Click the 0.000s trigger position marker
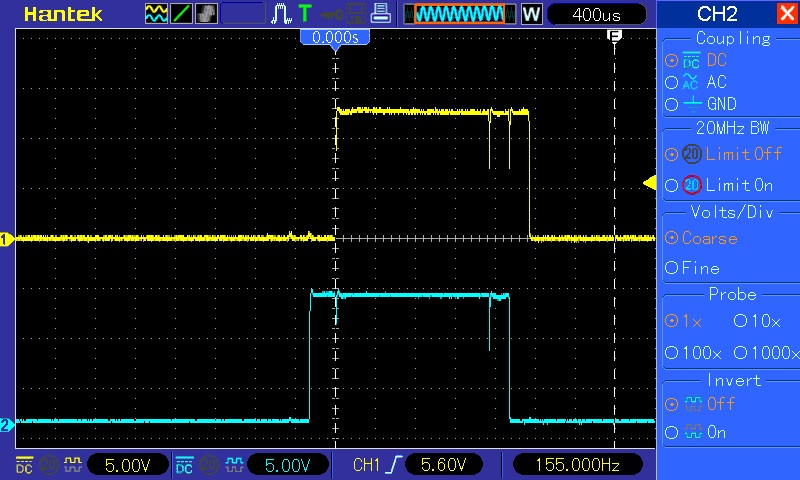The height and width of the screenshot is (480, 800). point(335,38)
